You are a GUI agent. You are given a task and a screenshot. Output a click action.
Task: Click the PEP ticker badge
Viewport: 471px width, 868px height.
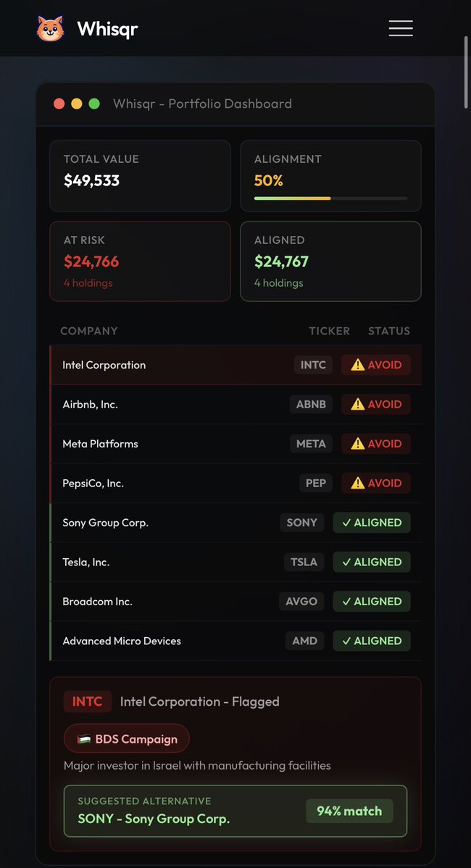coord(316,483)
